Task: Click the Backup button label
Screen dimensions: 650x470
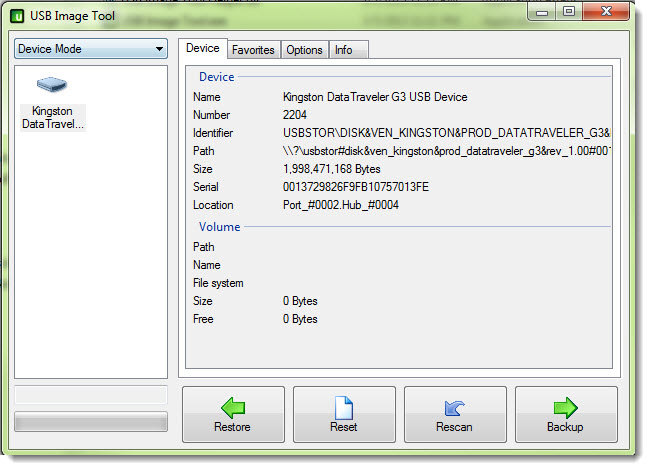Action: click(565, 427)
